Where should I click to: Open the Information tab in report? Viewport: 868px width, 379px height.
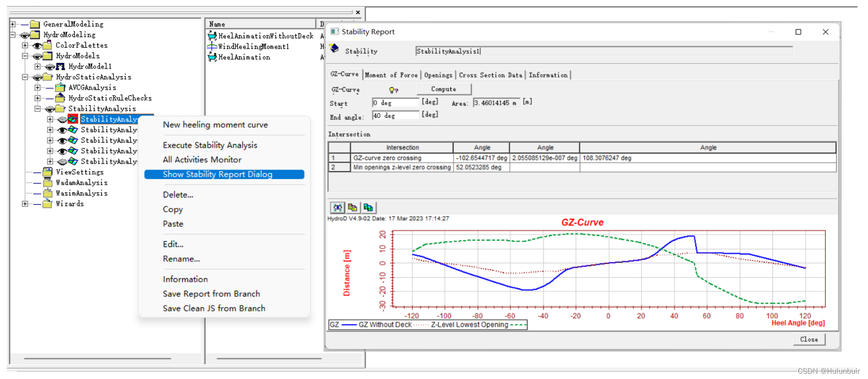pos(548,75)
